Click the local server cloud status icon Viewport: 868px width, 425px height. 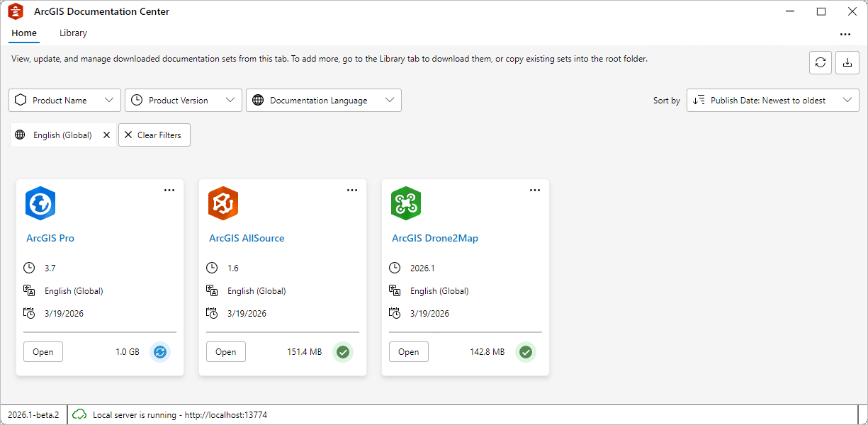coord(79,414)
